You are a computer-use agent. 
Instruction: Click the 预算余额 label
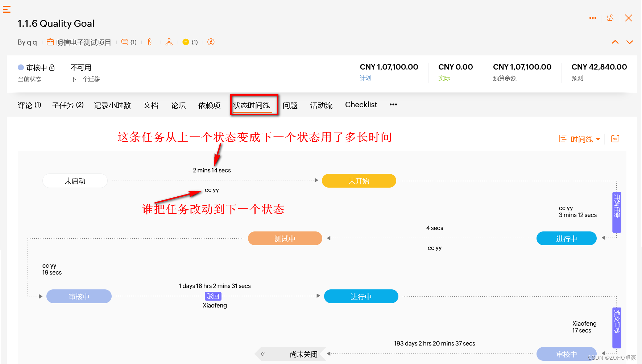point(505,78)
